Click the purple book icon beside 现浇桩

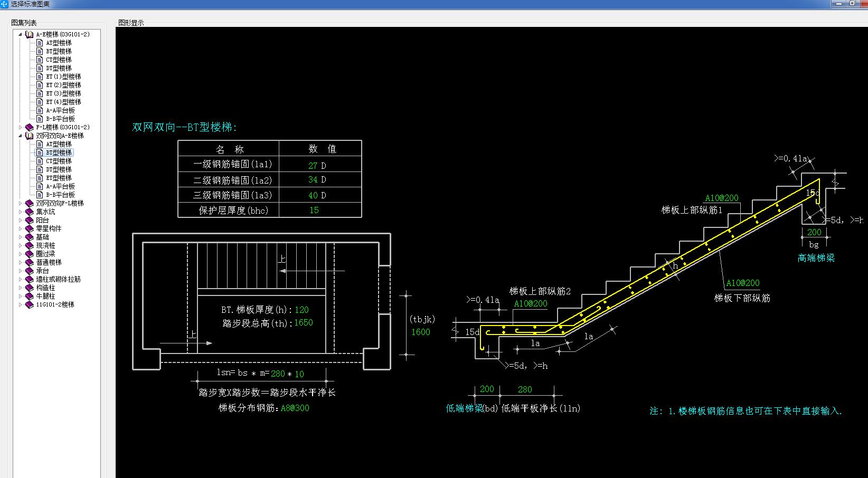tap(30, 245)
